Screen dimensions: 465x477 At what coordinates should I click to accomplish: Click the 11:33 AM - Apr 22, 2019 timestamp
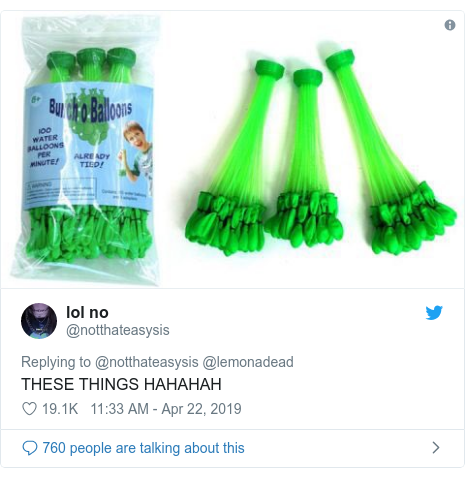(166, 409)
